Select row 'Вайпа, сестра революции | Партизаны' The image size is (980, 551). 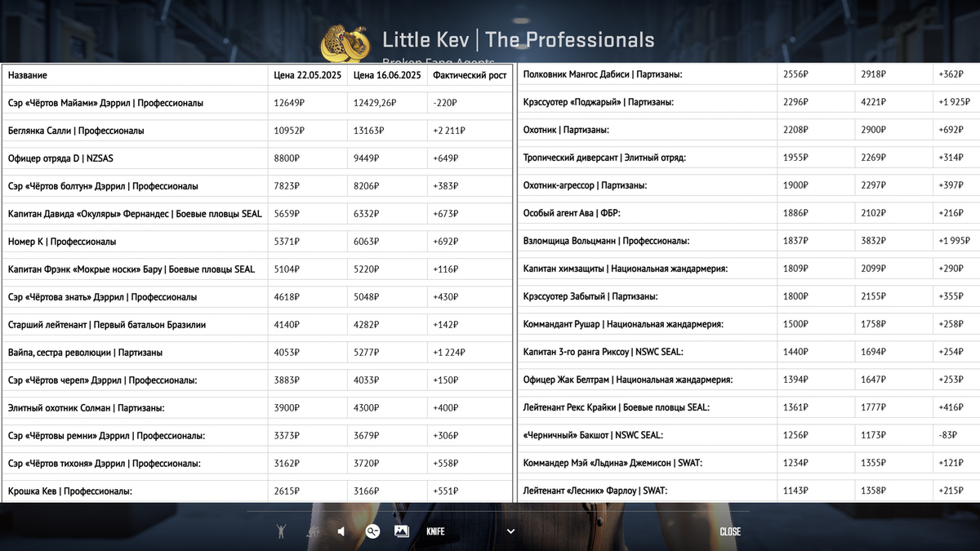click(x=257, y=353)
